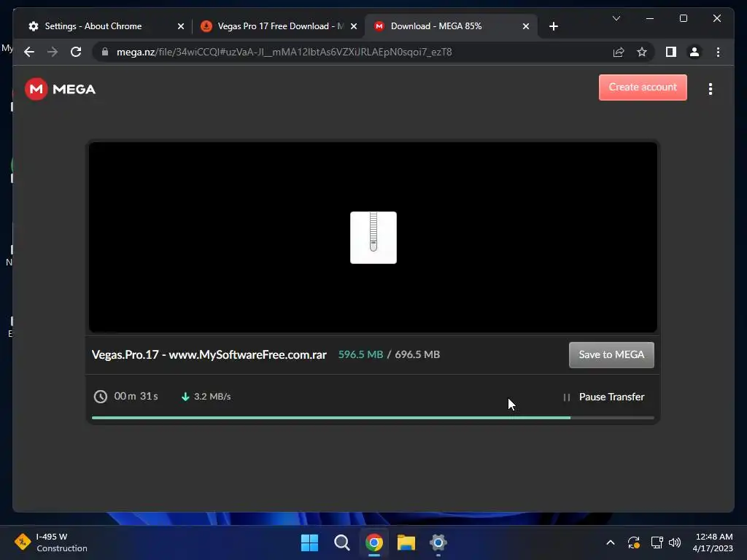Open Chrome's three-dot menu
747x560 pixels.
[718, 52]
